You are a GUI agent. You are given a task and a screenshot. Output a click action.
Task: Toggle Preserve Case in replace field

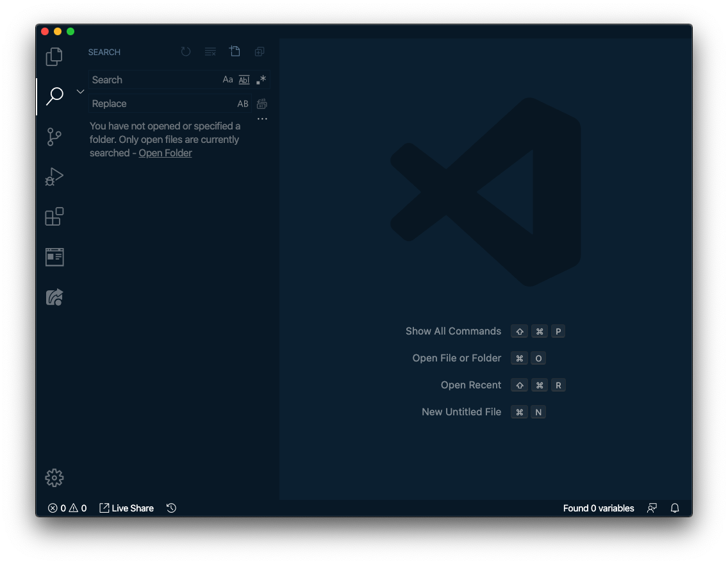(243, 104)
